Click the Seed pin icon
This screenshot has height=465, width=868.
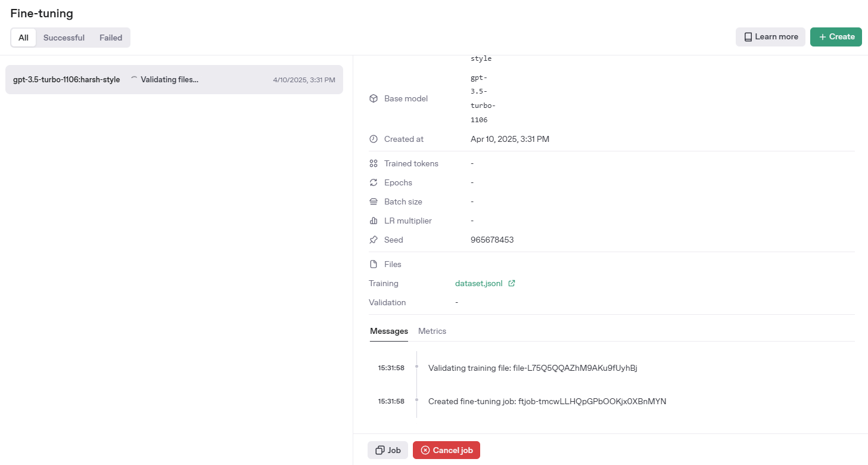[x=374, y=240]
